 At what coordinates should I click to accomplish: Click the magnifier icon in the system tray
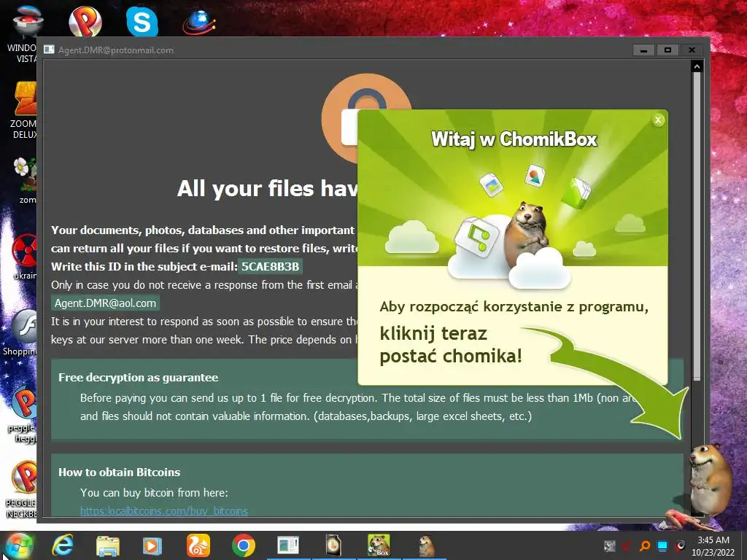tap(645, 545)
